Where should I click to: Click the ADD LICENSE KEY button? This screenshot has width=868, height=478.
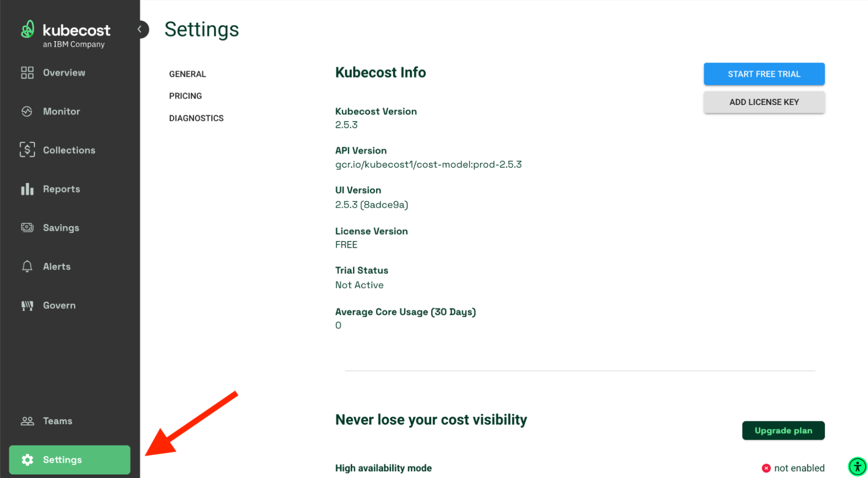(764, 102)
